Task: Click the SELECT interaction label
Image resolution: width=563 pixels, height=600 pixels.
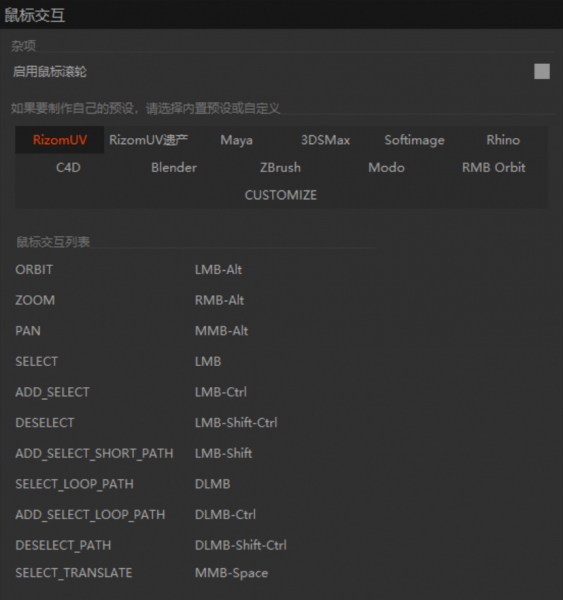Action: click(x=37, y=361)
